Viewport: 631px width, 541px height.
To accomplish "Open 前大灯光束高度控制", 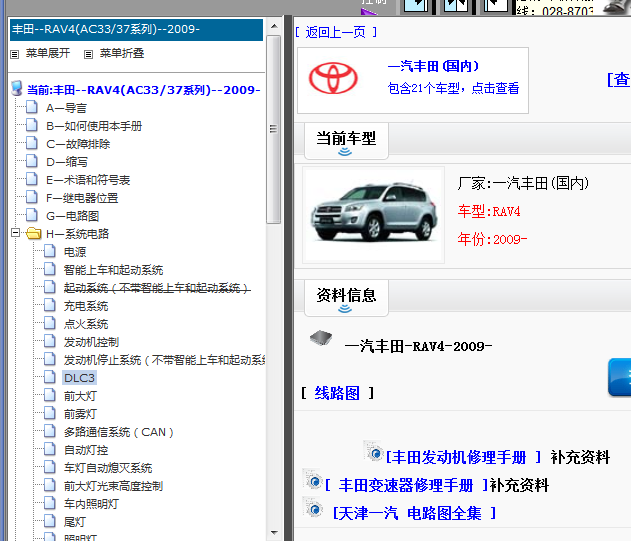I will [x=113, y=486].
